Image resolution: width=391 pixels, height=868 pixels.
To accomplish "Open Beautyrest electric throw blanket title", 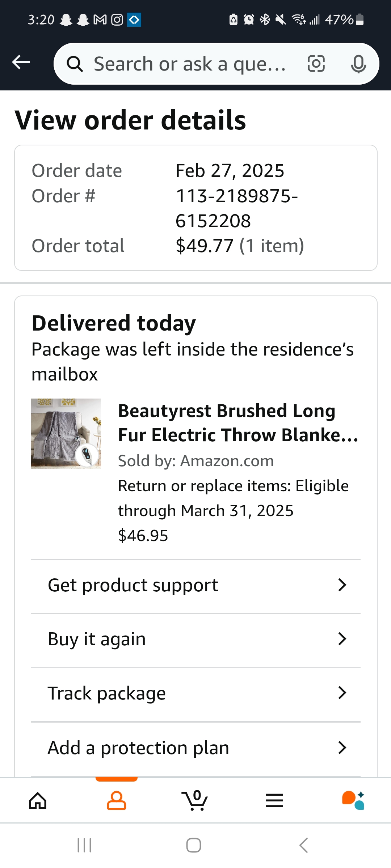I will point(238,423).
